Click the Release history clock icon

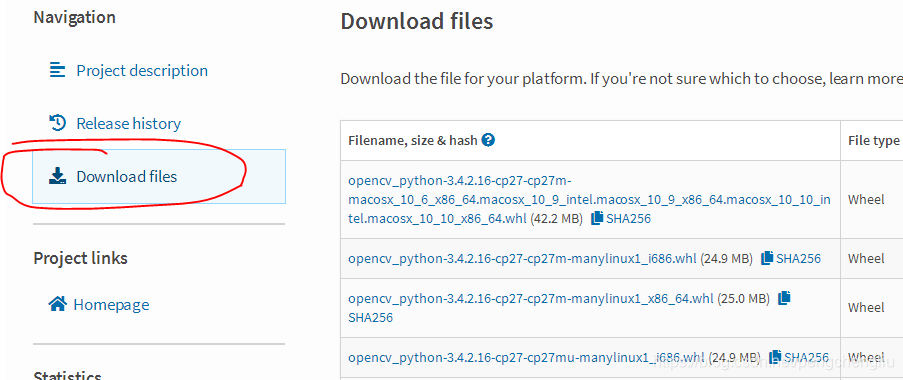coord(58,123)
